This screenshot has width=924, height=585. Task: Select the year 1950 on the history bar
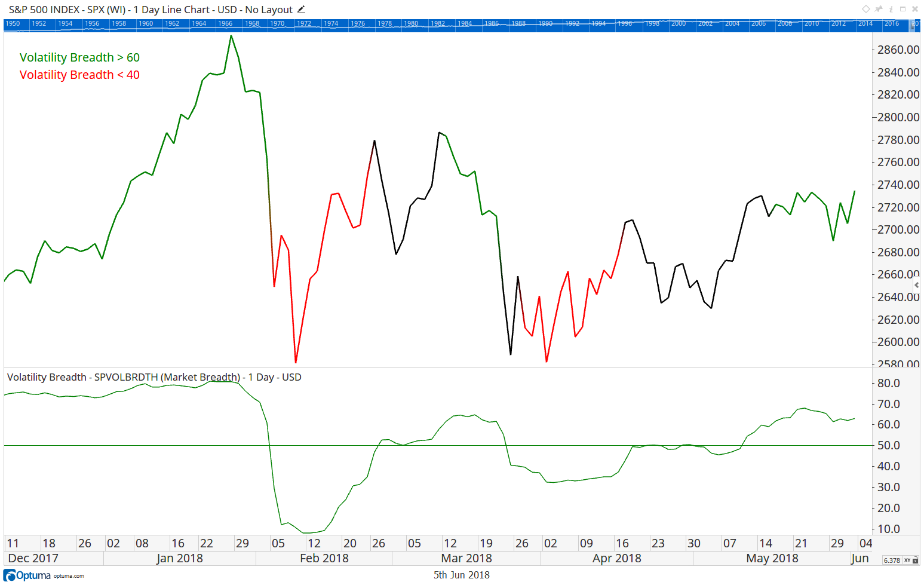13,23
